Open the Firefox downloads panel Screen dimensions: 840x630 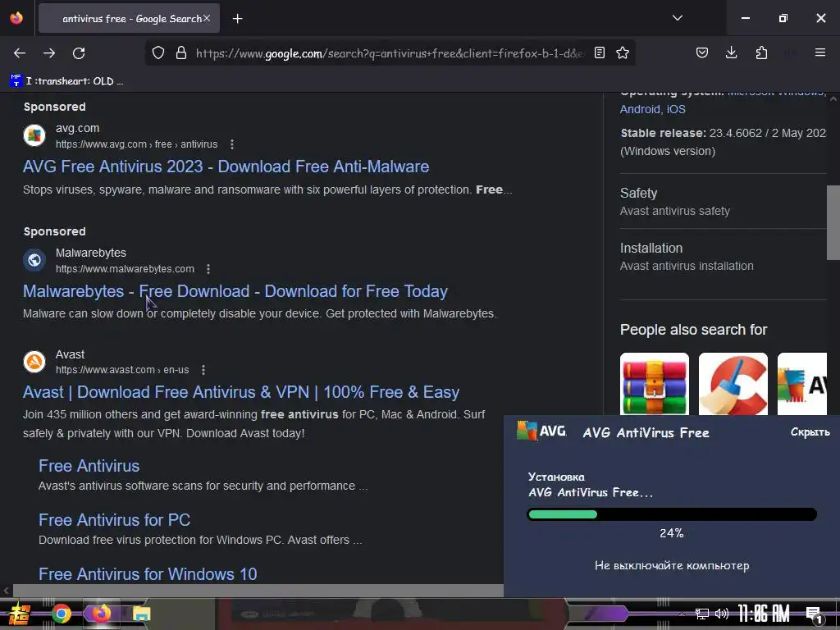pyautogui.click(x=731, y=52)
